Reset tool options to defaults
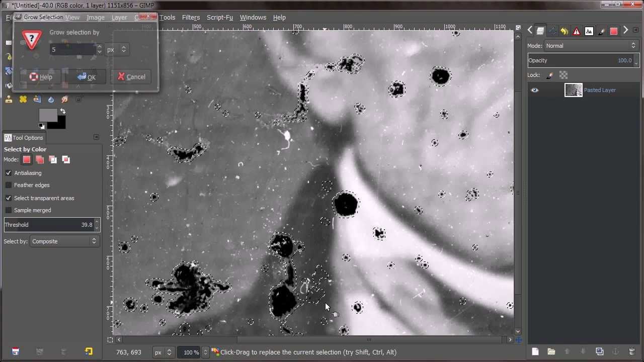Viewport: 644px width, 362px height. pyautogui.click(x=89, y=351)
